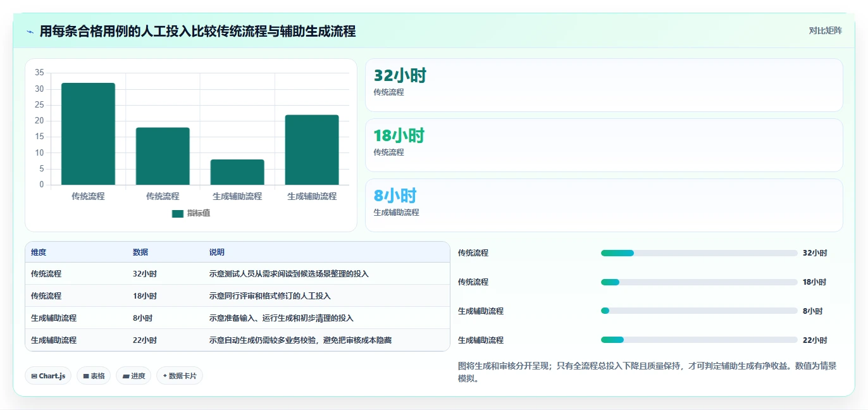
Task: Click the 18小时 data card
Action: click(604, 146)
